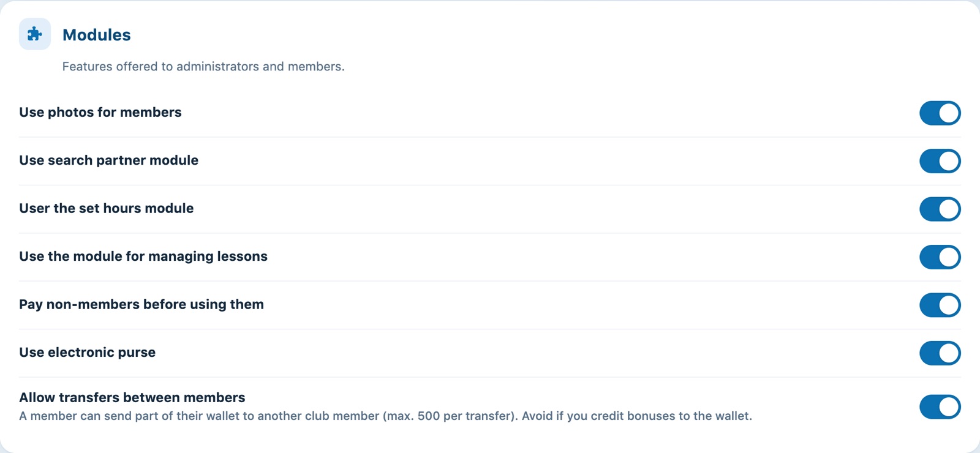Click the Modules puzzle piece icon

pos(35,34)
